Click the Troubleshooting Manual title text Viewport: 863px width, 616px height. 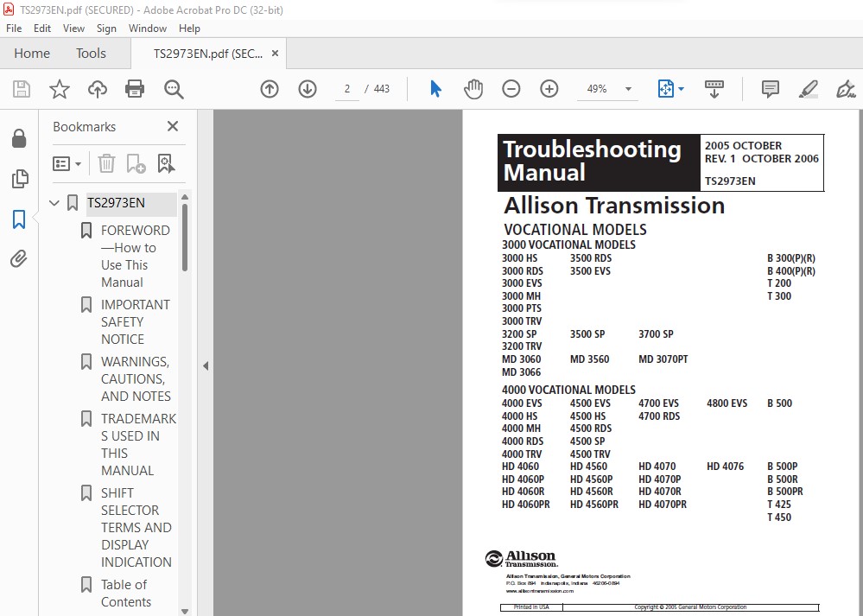593,161
